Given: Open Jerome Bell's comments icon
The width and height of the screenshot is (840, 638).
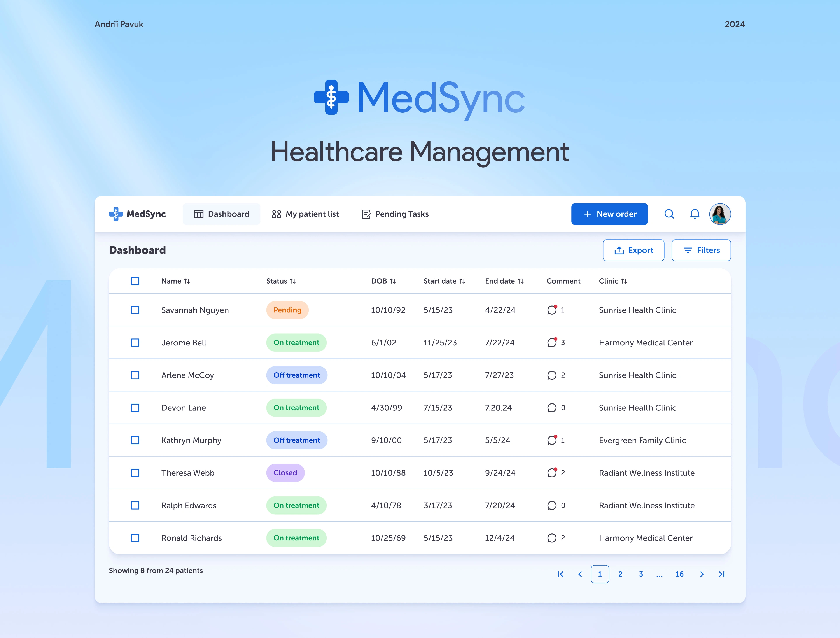Looking at the screenshot, I should pyautogui.click(x=552, y=343).
